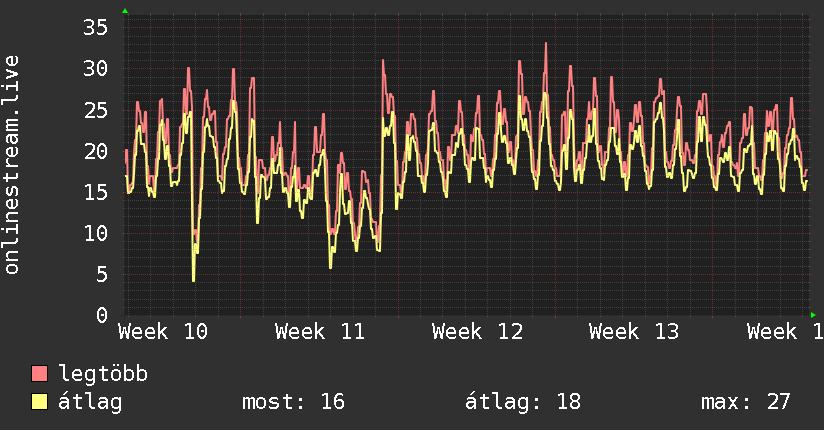Screen dimensions: 824x430
Task: Click the green arrow at x-axis end
Action: 813,315
